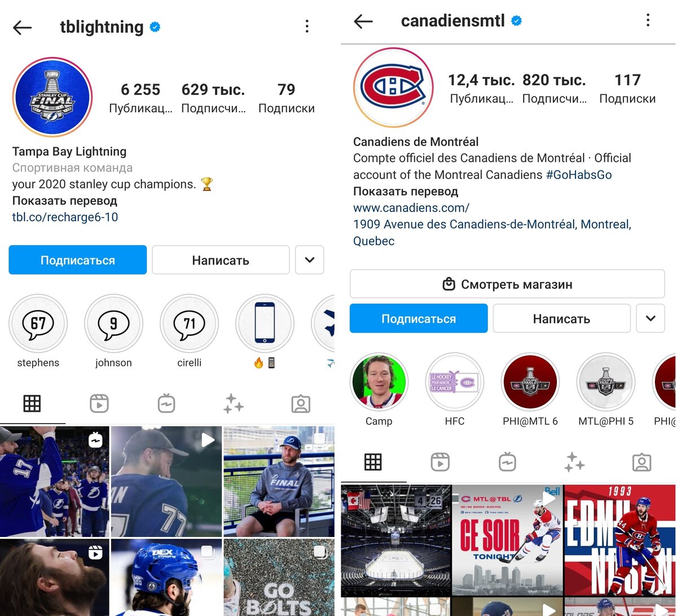Open the effects tab on tblightning profile

point(234,403)
